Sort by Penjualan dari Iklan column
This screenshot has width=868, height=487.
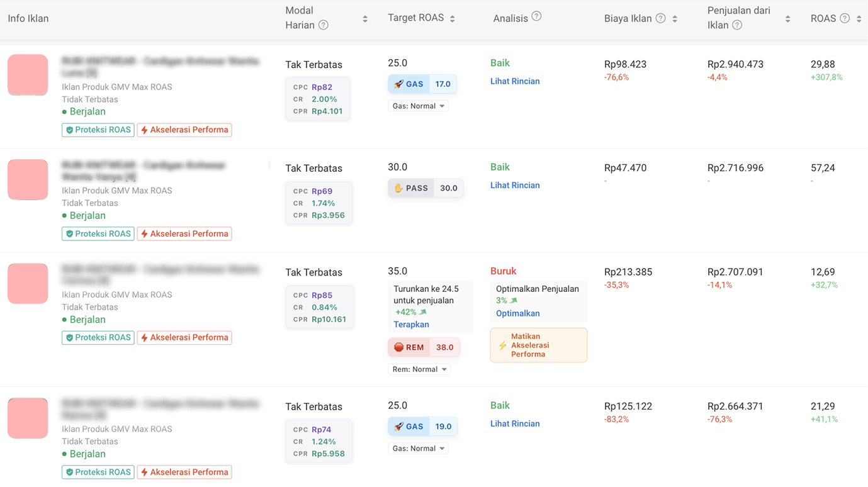click(x=787, y=19)
